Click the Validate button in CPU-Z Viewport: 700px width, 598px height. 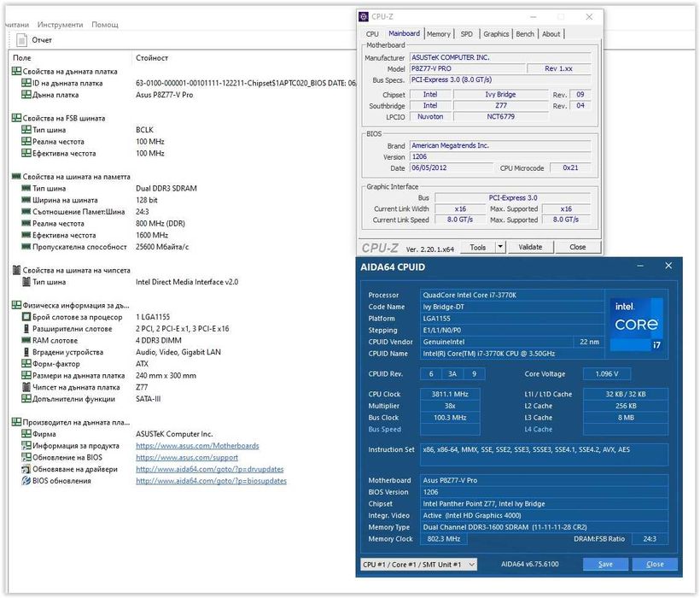[530, 247]
